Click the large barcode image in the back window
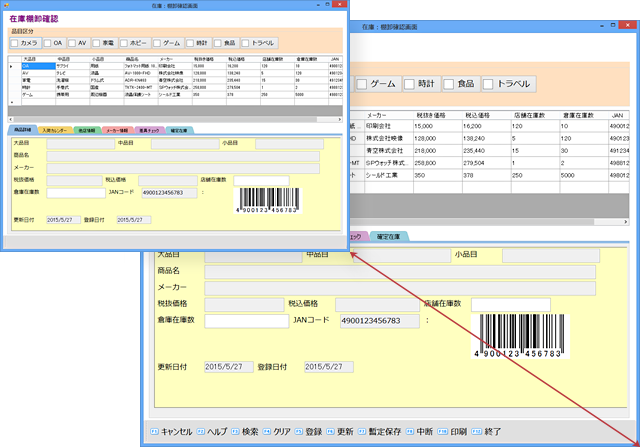 click(520, 336)
